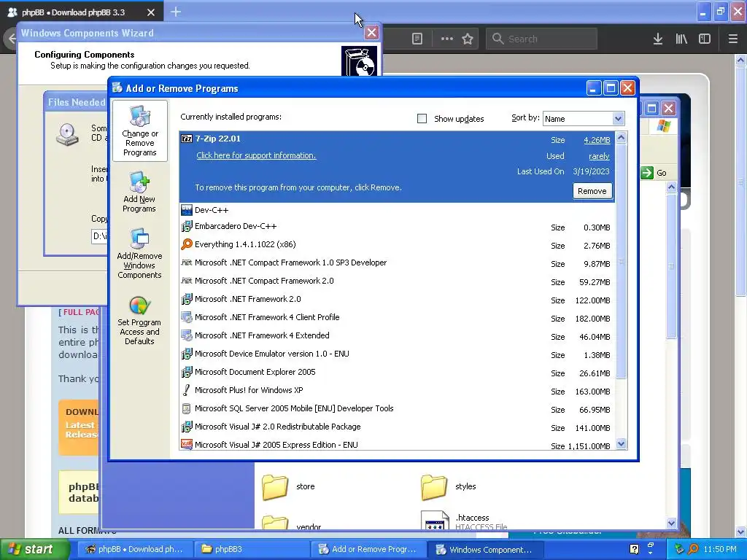Open Add New Programs sidebar icon
The height and width of the screenshot is (560, 747).
[x=139, y=192]
